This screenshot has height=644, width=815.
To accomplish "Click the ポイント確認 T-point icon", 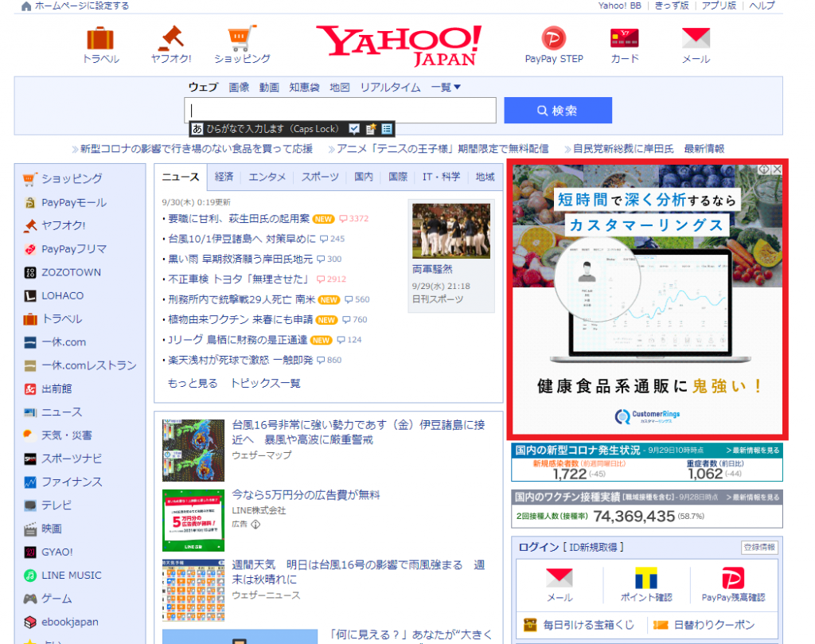I will tap(646, 578).
